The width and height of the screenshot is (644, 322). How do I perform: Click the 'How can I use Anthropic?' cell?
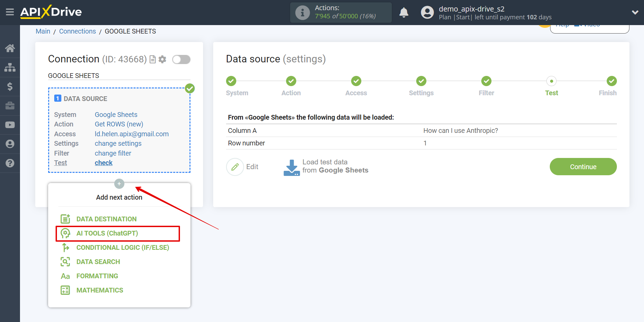(x=461, y=130)
